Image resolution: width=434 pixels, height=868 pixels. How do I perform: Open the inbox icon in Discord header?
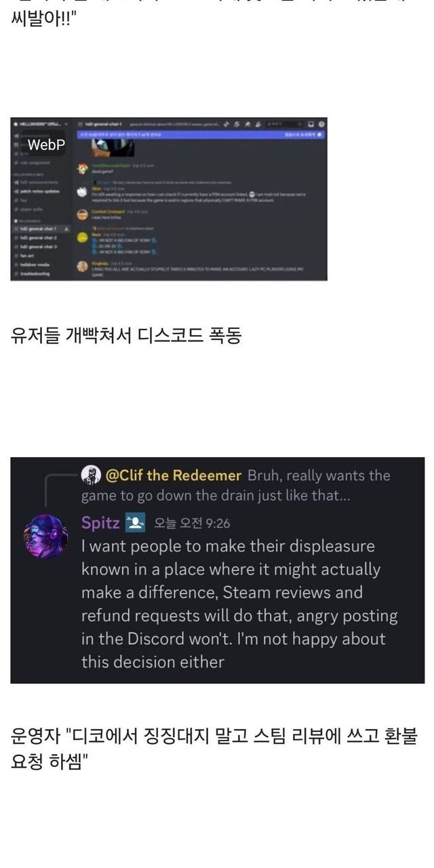click(x=311, y=124)
